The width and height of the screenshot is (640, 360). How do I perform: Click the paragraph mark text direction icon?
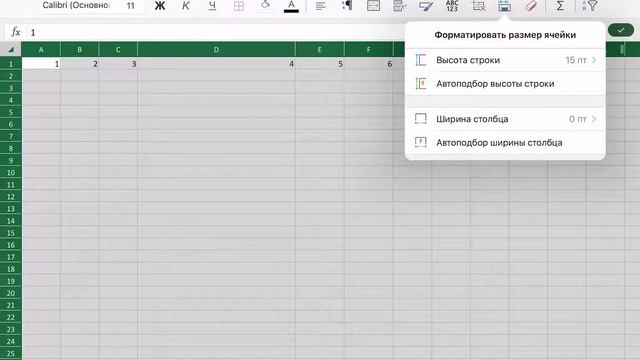coord(347,5)
